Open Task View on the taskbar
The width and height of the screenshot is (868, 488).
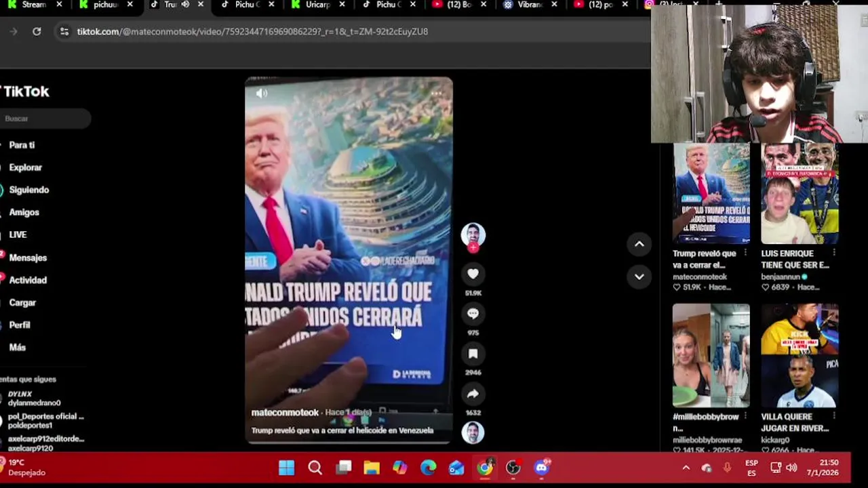[344, 468]
